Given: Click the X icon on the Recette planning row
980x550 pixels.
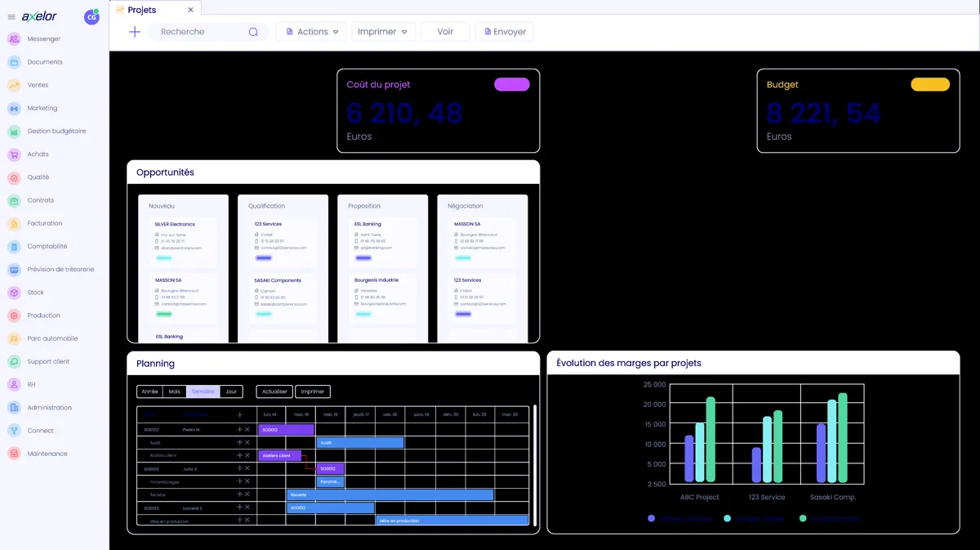Looking at the screenshot, I should click(247, 494).
